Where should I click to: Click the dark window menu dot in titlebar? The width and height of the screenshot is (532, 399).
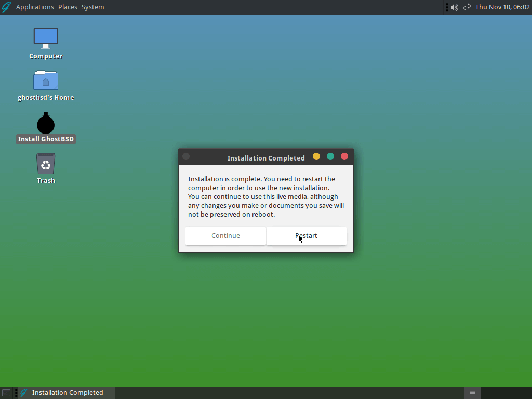186,156
